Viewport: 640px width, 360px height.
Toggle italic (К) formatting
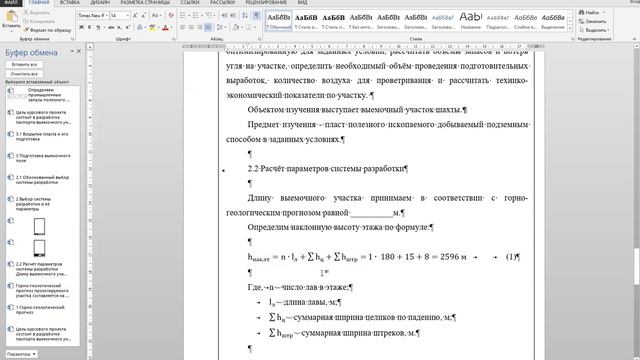pyautogui.click(x=89, y=27)
